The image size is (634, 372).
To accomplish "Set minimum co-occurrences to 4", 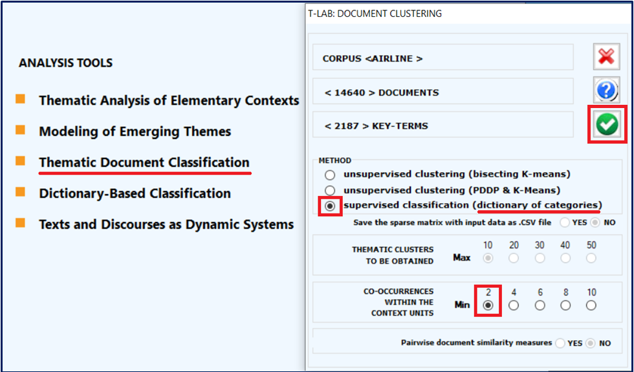I will tap(514, 305).
